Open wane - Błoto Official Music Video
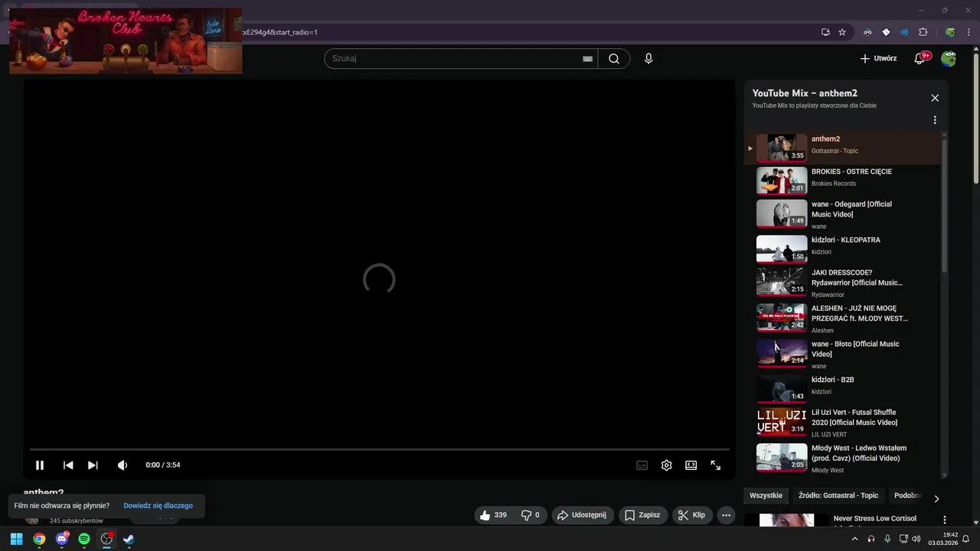Viewport: 980px width, 551px height. point(842,354)
